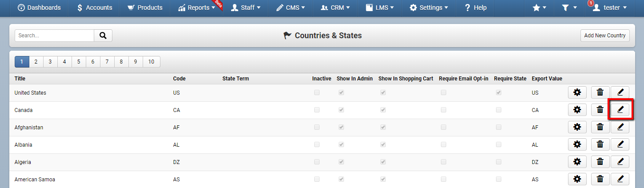The height and width of the screenshot is (188, 644).
Task: Expand the Reports dropdown menu
Action: (x=196, y=8)
